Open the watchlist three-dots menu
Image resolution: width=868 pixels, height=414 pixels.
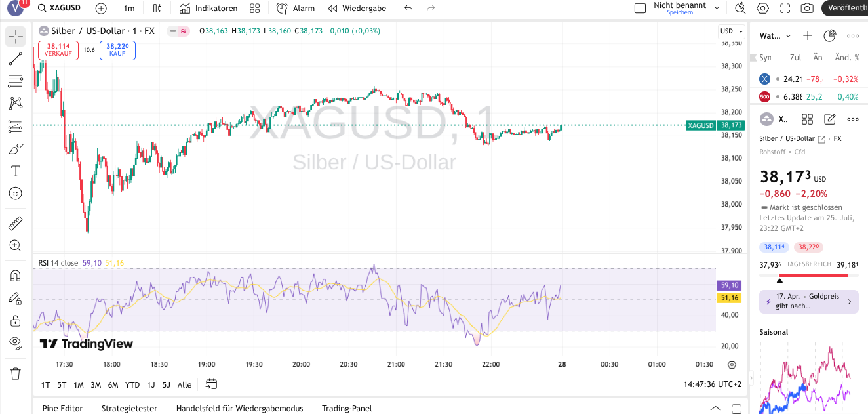click(x=853, y=36)
